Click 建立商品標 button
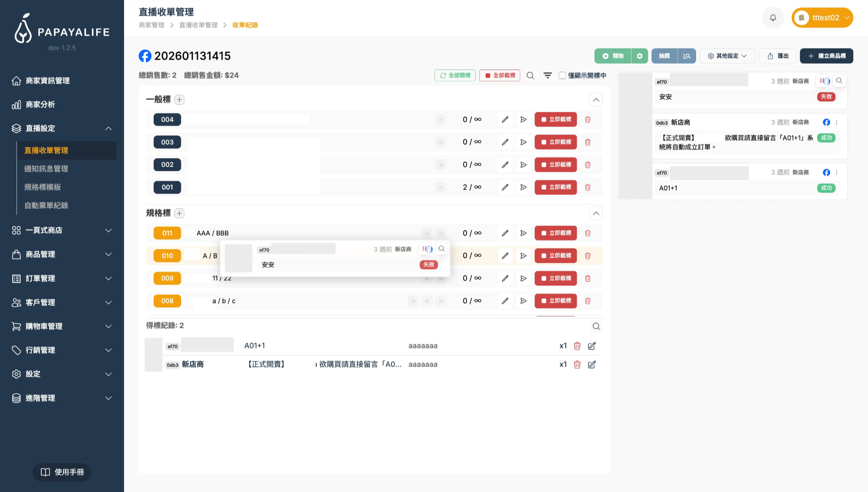This screenshot has width=868, height=492. pyautogui.click(x=826, y=56)
